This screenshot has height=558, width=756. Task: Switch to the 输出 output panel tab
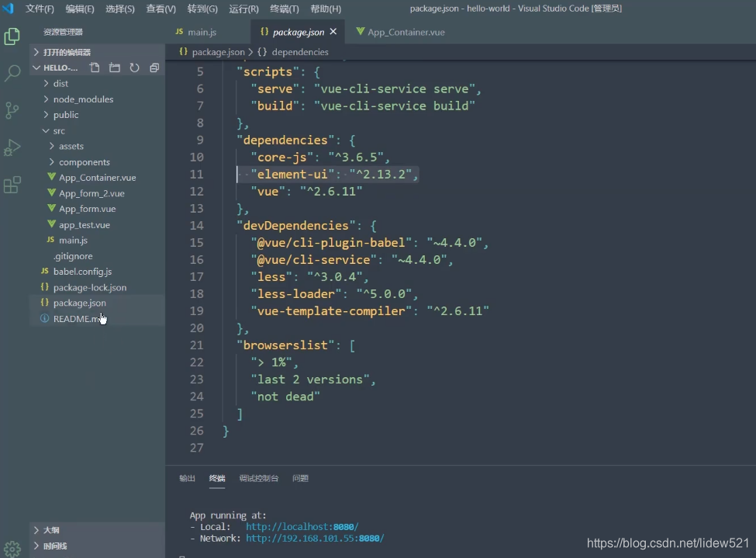187,478
